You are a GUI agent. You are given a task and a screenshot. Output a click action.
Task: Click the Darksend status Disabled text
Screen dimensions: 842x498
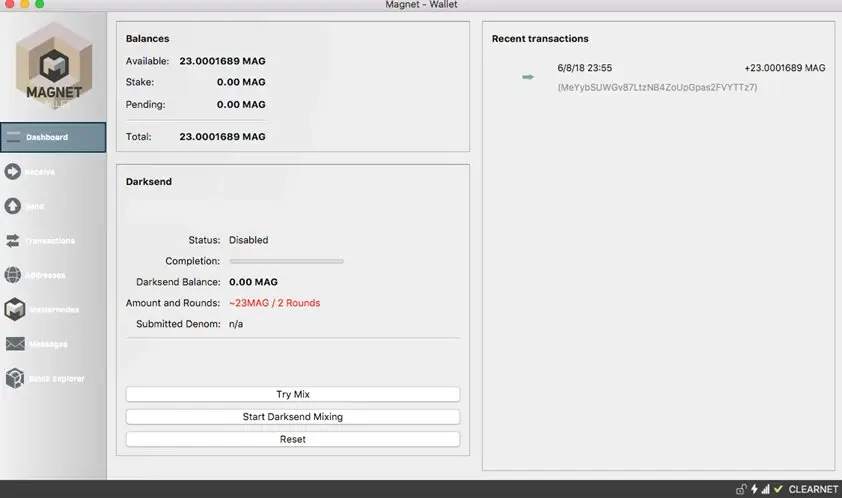click(249, 240)
